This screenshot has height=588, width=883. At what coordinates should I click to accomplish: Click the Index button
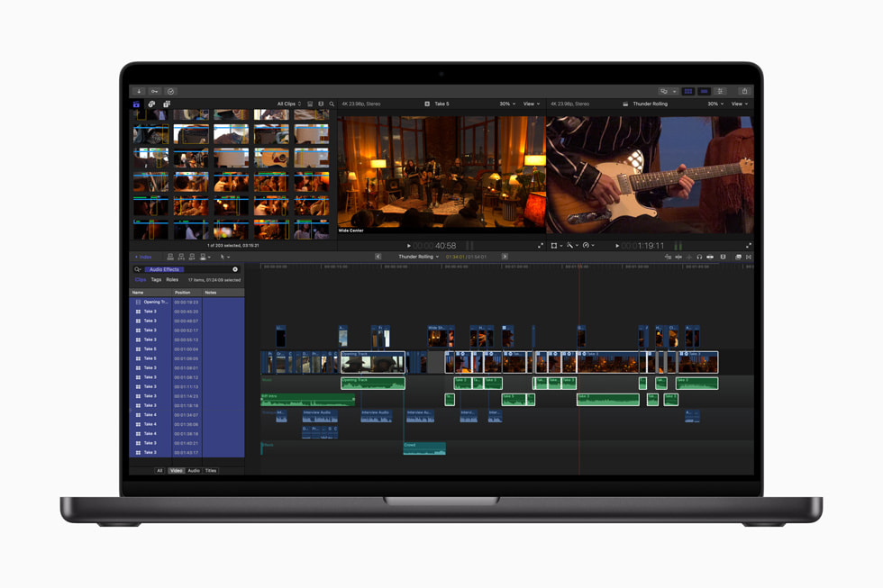(144, 257)
